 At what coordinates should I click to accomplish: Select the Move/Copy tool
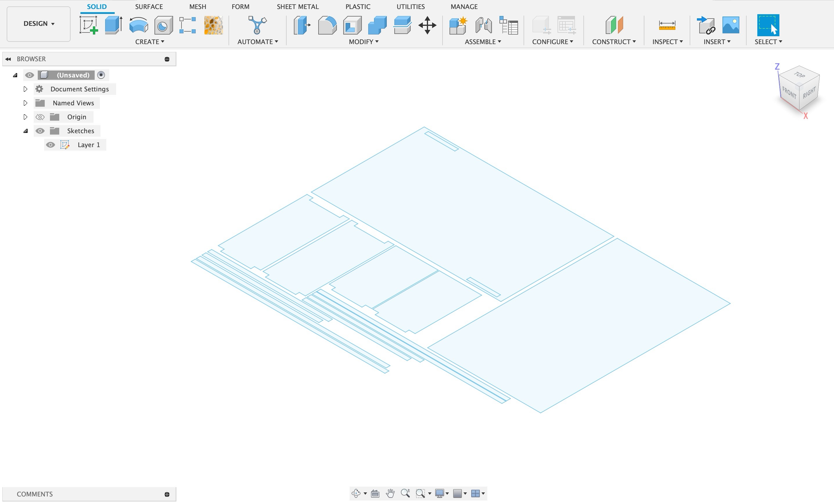(427, 25)
